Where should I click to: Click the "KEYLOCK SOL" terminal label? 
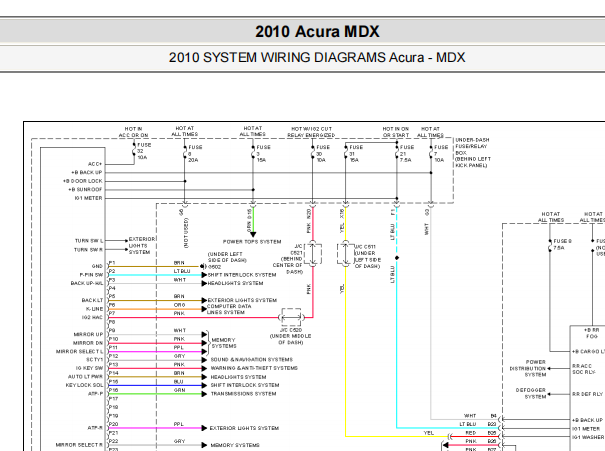pos(84,385)
